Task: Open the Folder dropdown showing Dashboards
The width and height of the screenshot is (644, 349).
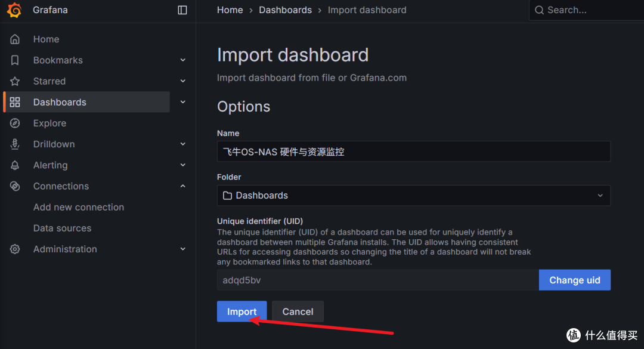Action: click(x=414, y=195)
